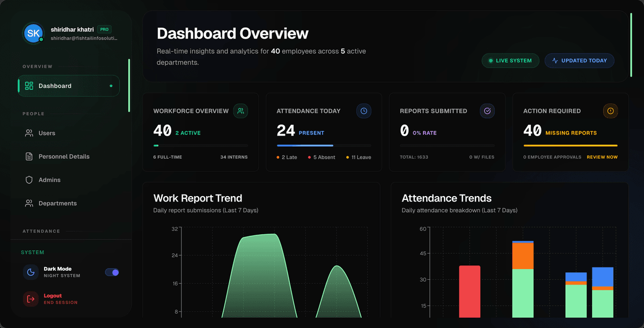Click the Reports Submitted checkmark icon
The width and height of the screenshot is (644, 328).
[487, 111]
